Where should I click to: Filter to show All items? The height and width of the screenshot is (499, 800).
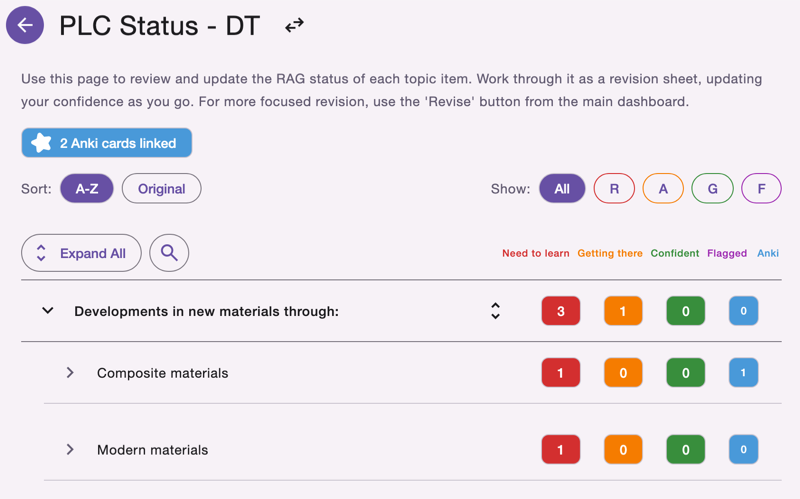pyautogui.click(x=562, y=188)
